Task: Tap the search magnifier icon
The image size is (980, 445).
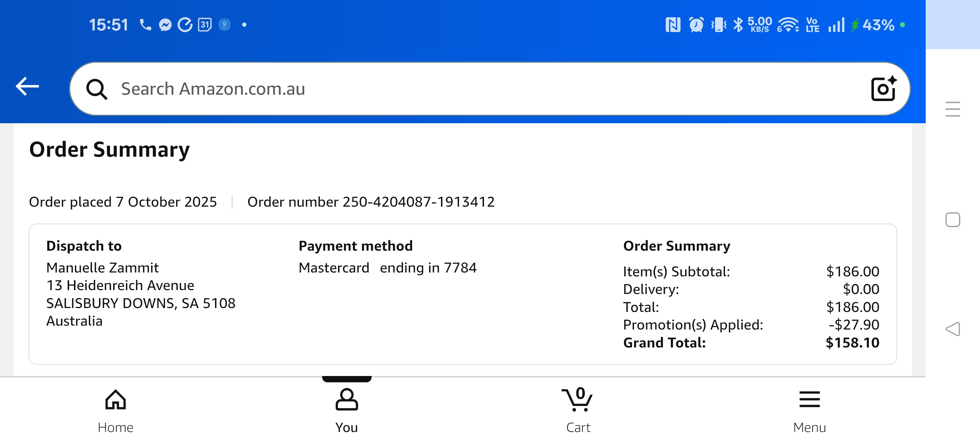Action: click(97, 89)
